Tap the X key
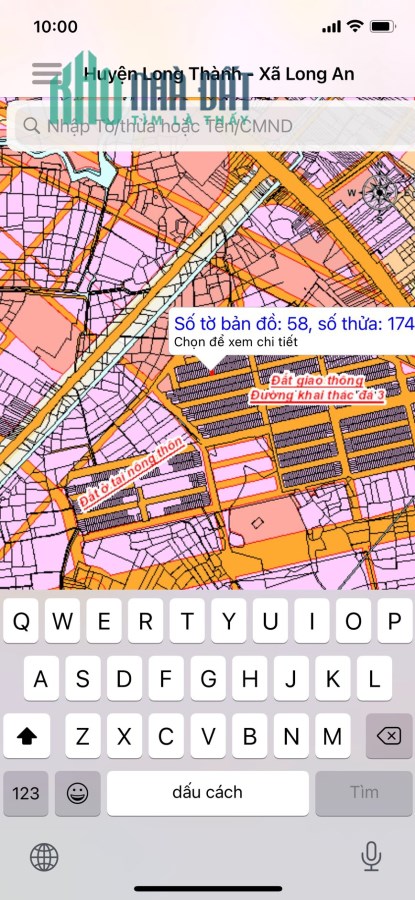The image size is (415, 900). (x=125, y=736)
